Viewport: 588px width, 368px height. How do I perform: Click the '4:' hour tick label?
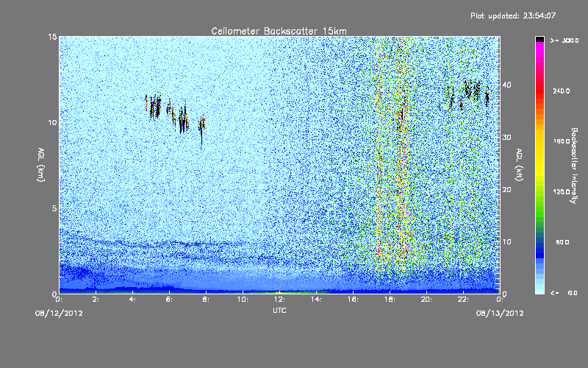point(132,300)
